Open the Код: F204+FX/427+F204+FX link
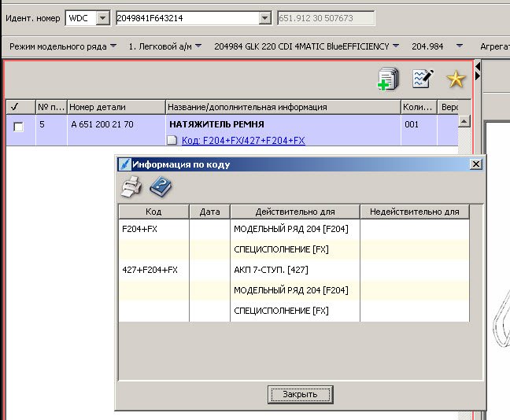The height and width of the screenshot is (420, 510). click(x=243, y=141)
